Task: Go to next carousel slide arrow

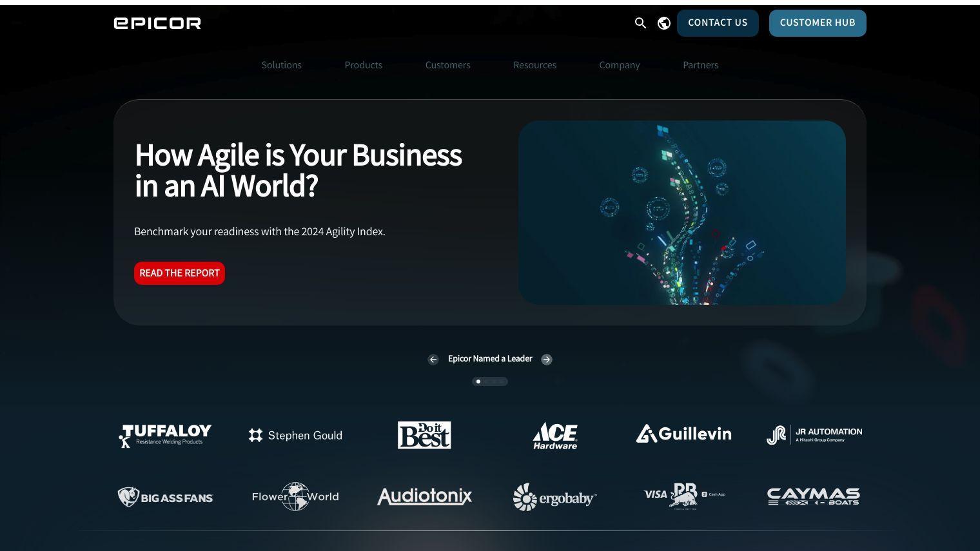Action: coord(547,360)
